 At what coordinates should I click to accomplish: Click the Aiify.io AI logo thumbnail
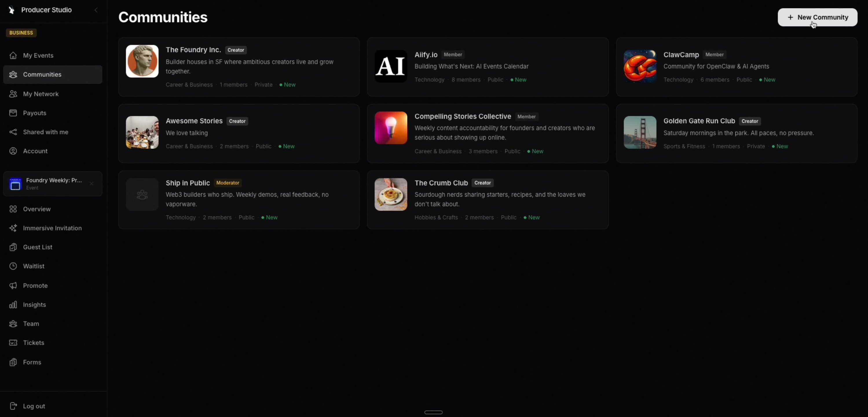[391, 66]
